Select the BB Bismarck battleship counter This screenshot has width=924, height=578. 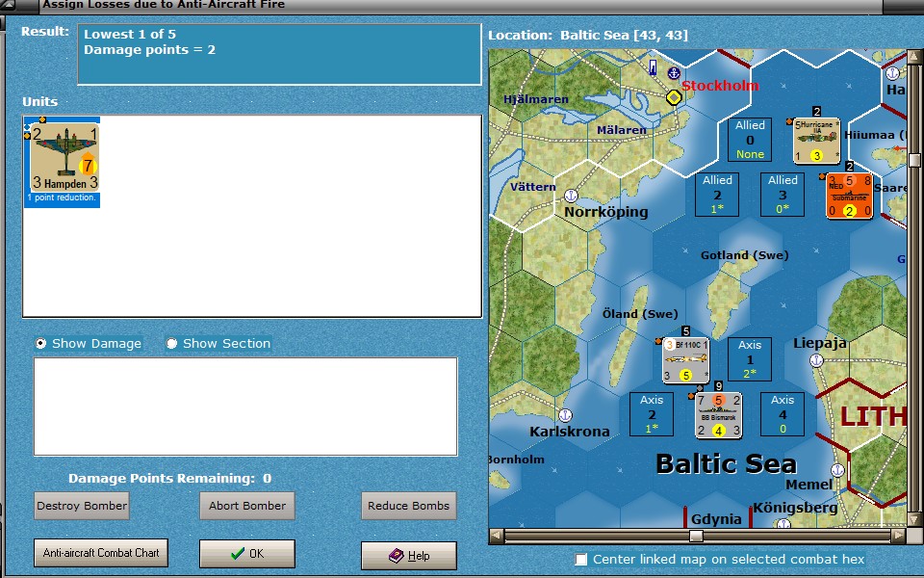click(x=718, y=415)
